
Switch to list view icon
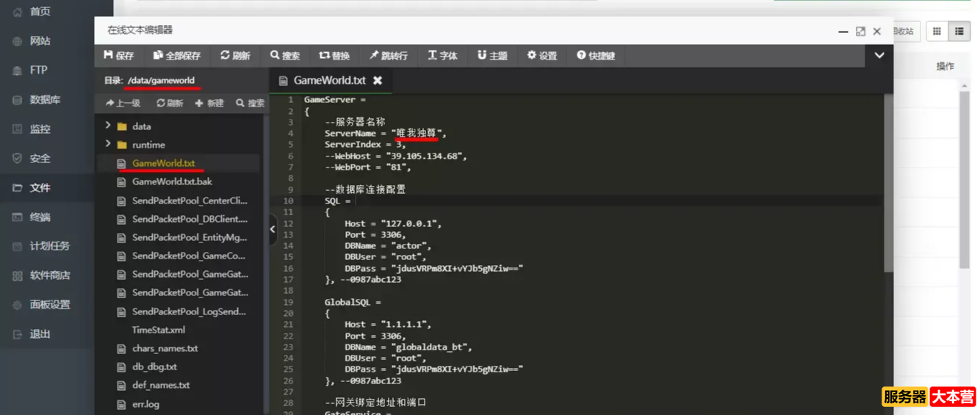pyautogui.click(x=959, y=31)
